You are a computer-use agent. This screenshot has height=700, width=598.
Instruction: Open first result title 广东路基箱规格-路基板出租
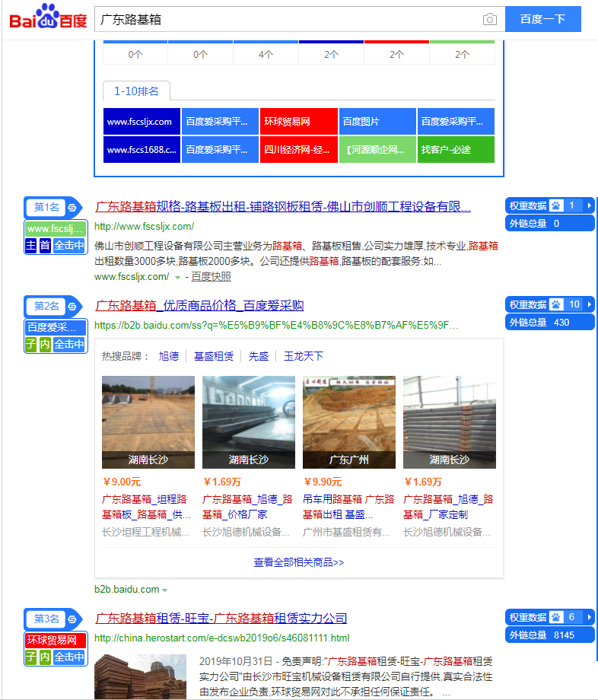[283, 207]
